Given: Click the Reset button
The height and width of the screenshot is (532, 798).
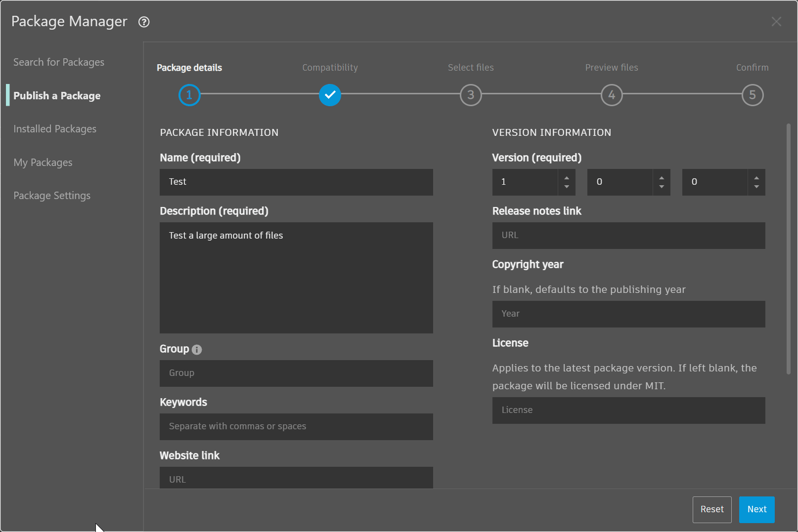Looking at the screenshot, I should pos(711,509).
